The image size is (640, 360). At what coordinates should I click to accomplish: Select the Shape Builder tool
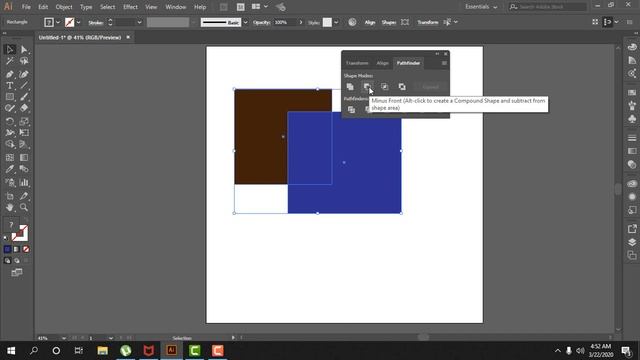10,144
